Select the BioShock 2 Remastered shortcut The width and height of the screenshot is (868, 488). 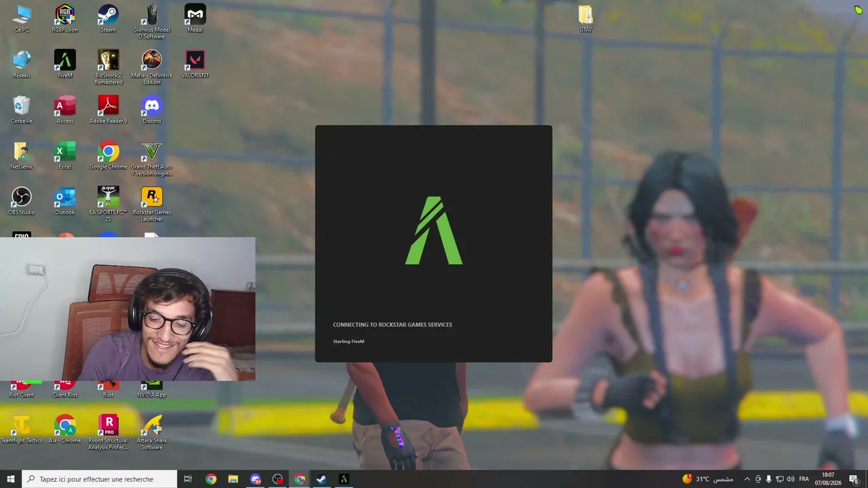click(x=108, y=68)
